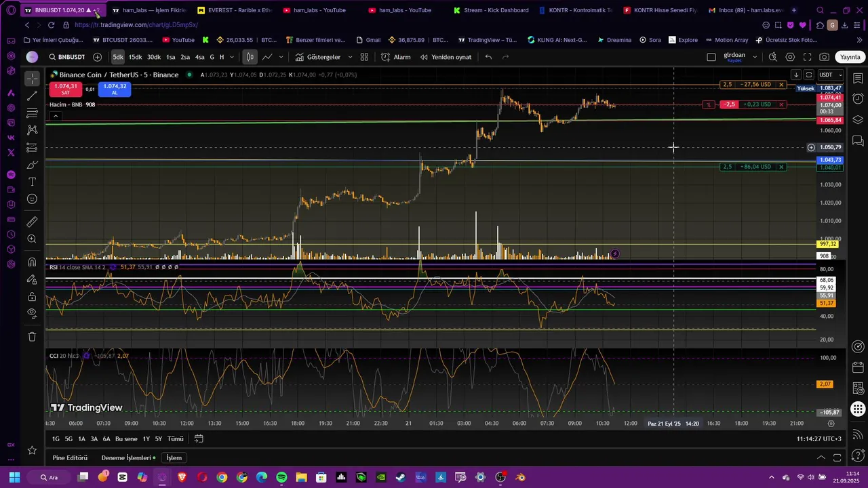Expand the bottom panel chevron up

[821, 457]
